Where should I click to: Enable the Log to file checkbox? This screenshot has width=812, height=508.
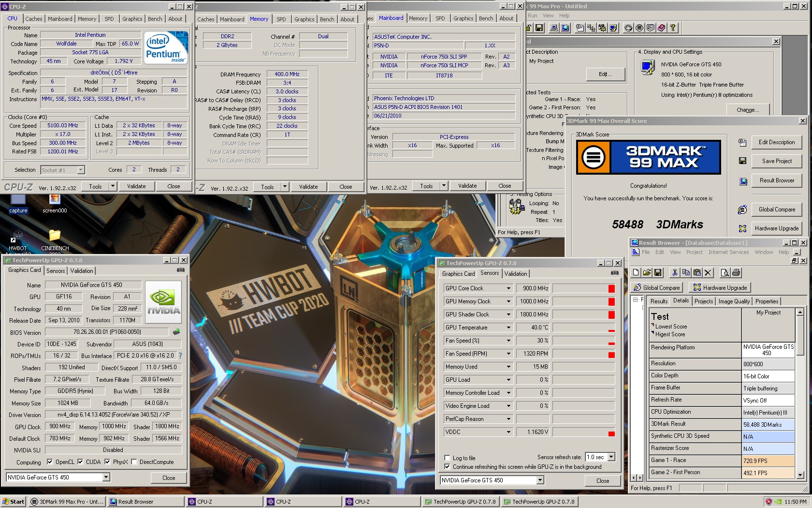pos(447,458)
